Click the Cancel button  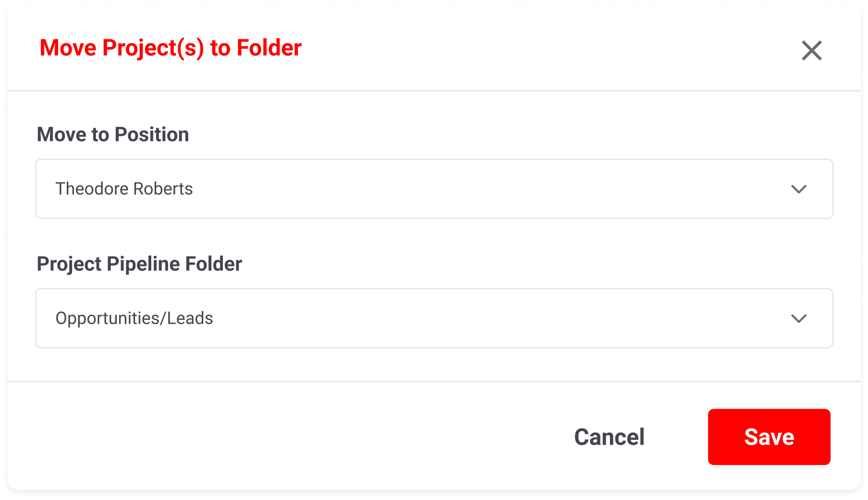pyautogui.click(x=609, y=437)
